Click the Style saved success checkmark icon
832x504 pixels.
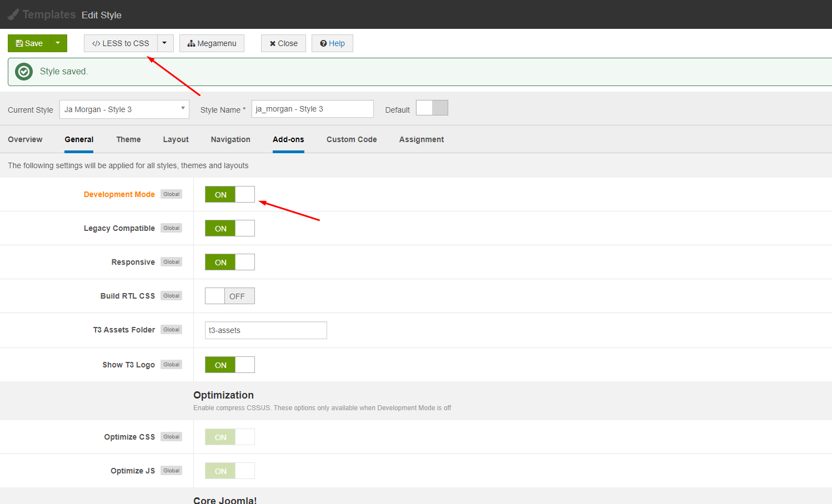click(x=24, y=72)
